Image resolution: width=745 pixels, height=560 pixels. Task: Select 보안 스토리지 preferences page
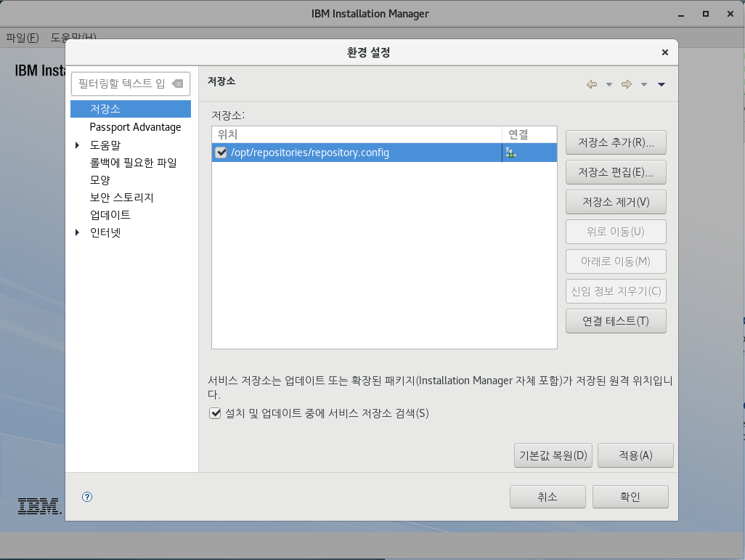(x=122, y=198)
